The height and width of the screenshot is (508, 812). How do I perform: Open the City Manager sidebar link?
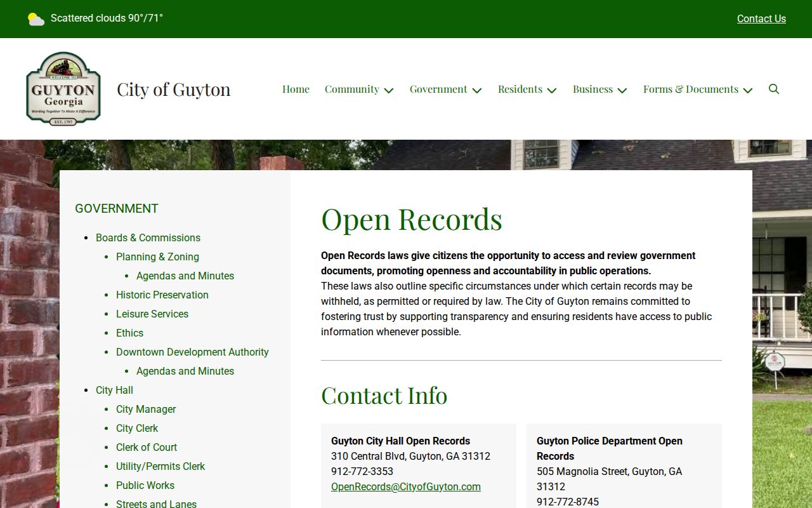click(x=146, y=409)
